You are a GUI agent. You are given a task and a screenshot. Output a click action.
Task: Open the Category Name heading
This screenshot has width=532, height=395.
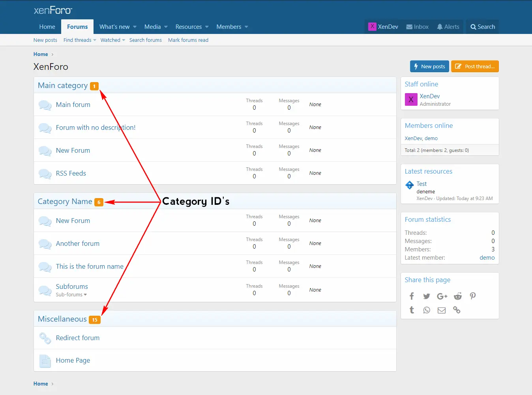tap(65, 202)
